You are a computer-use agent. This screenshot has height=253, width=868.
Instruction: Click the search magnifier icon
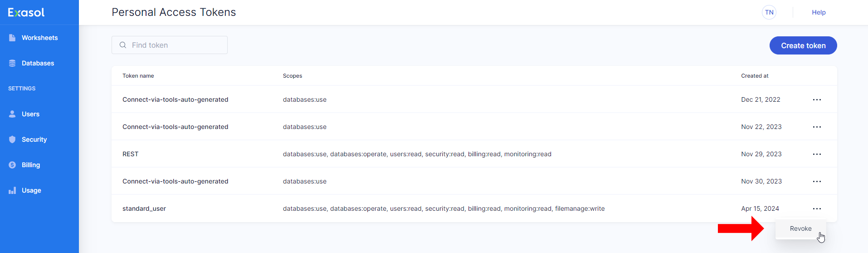[122, 45]
